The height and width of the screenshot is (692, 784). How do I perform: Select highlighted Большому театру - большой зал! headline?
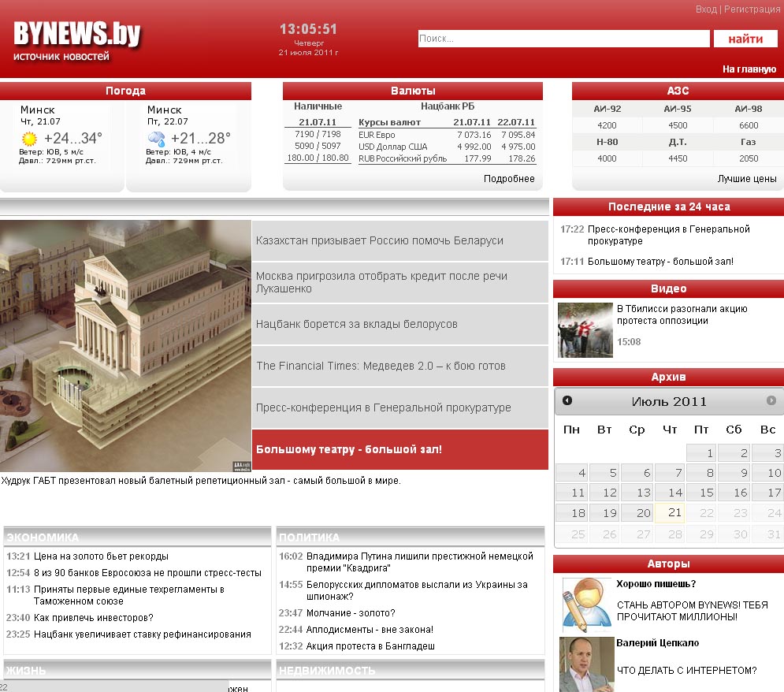(400, 449)
